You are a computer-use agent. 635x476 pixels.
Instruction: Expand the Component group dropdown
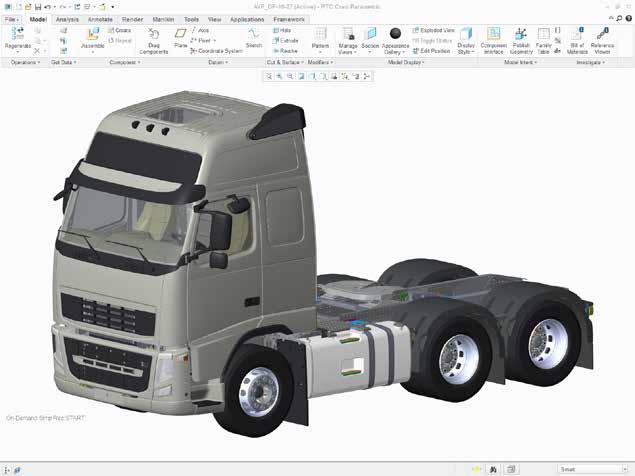coord(125,62)
